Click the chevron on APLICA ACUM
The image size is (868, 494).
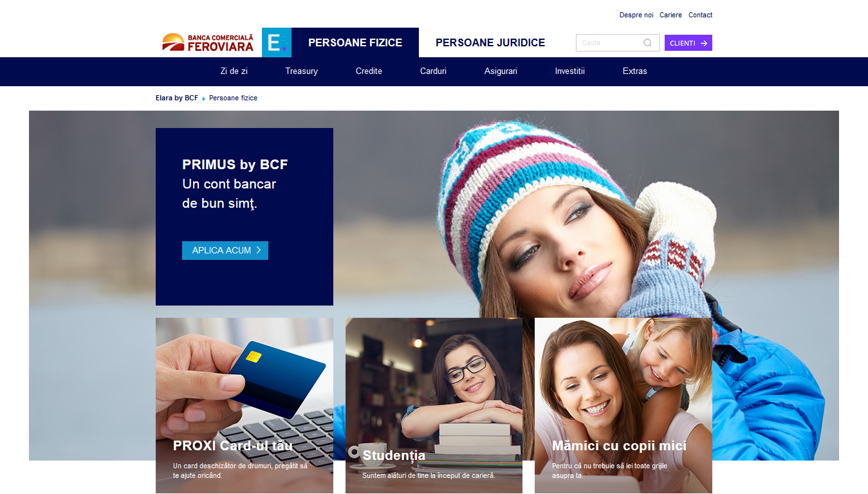pyautogui.click(x=259, y=250)
